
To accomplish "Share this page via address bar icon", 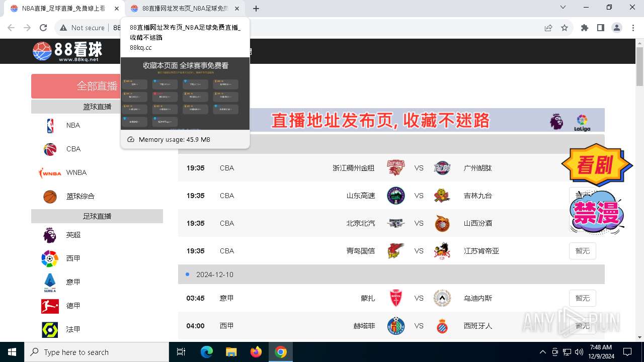I will (548, 28).
